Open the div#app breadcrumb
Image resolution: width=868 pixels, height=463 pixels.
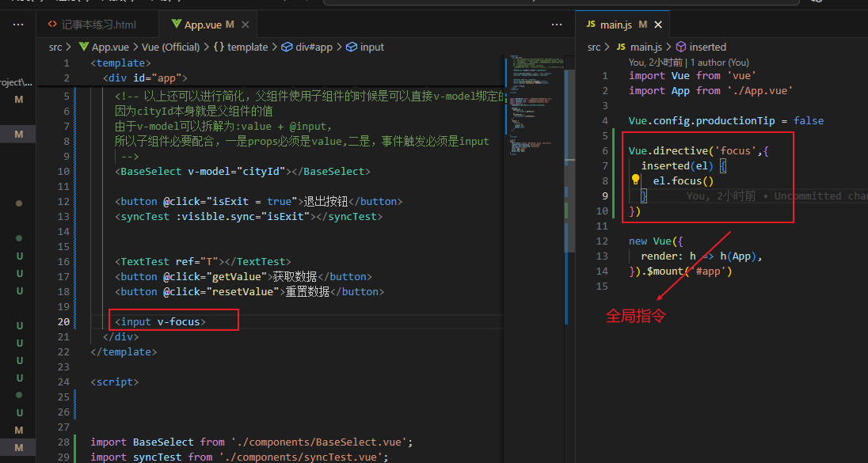point(306,47)
